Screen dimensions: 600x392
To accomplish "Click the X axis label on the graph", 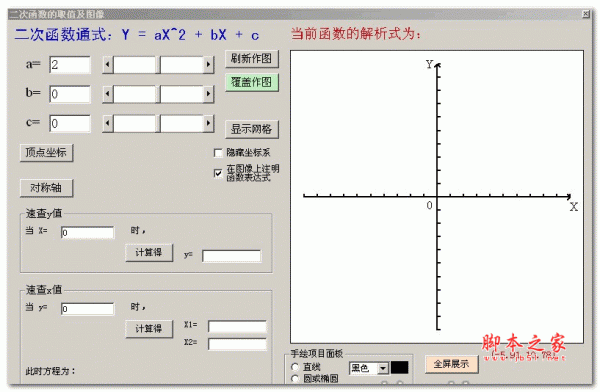I will [x=574, y=207].
